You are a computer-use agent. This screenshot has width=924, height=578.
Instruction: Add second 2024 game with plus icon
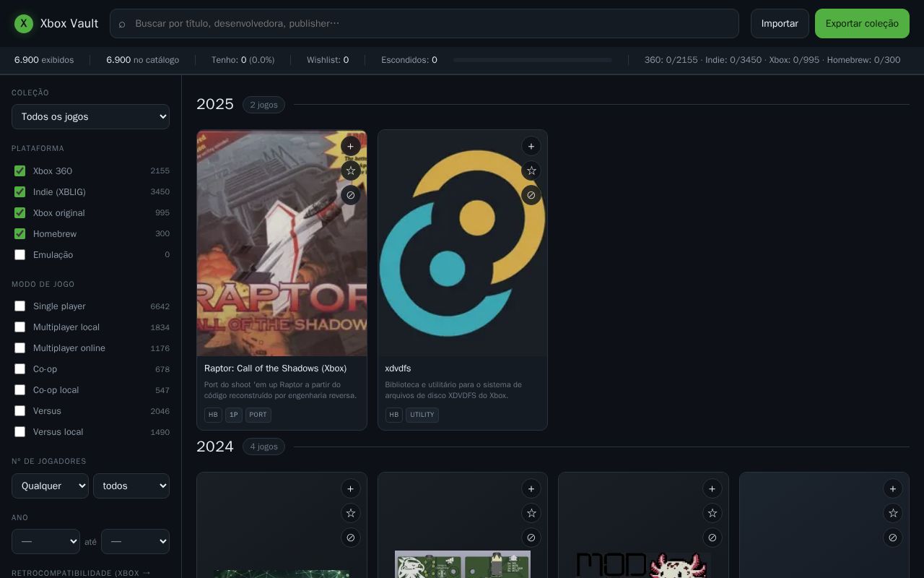[x=531, y=489]
